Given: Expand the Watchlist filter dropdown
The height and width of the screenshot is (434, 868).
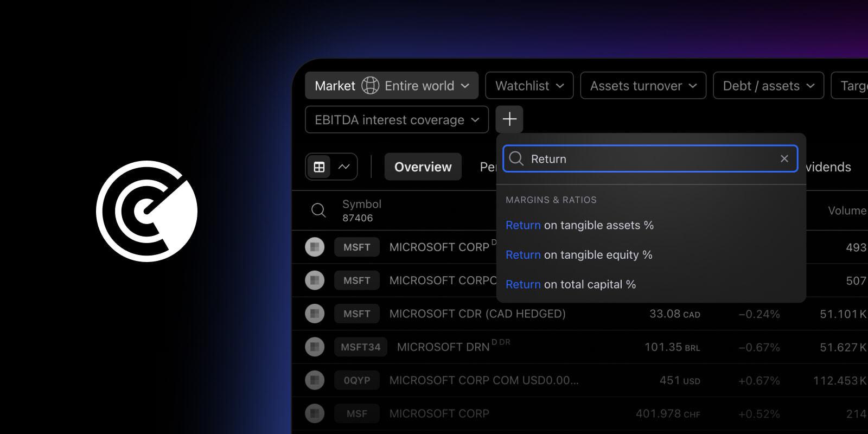Looking at the screenshot, I should click(x=529, y=86).
